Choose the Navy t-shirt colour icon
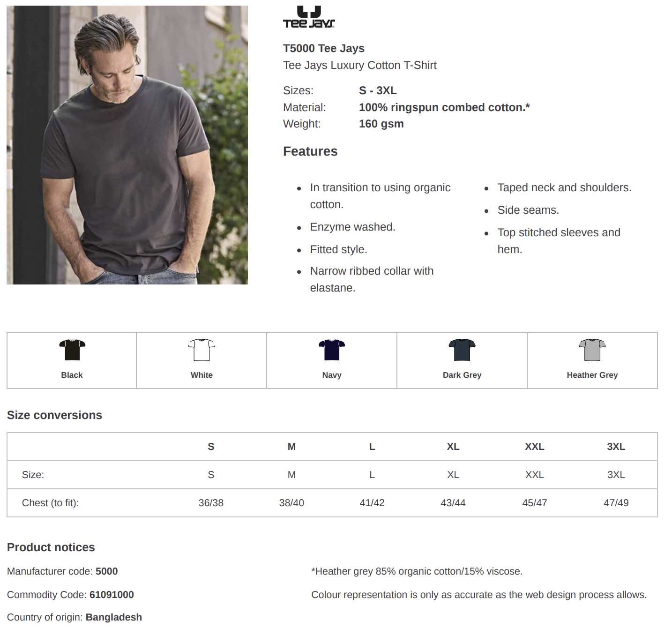Viewport: 672px width, 643px height. coord(332,350)
